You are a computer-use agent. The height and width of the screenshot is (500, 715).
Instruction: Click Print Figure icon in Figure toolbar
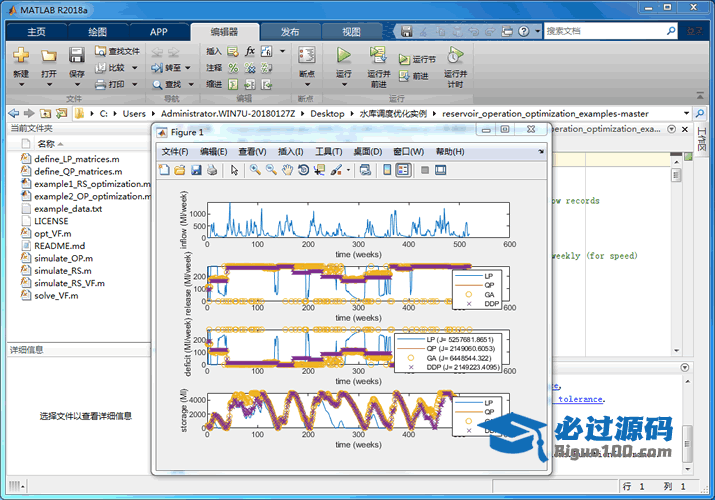click(x=212, y=170)
